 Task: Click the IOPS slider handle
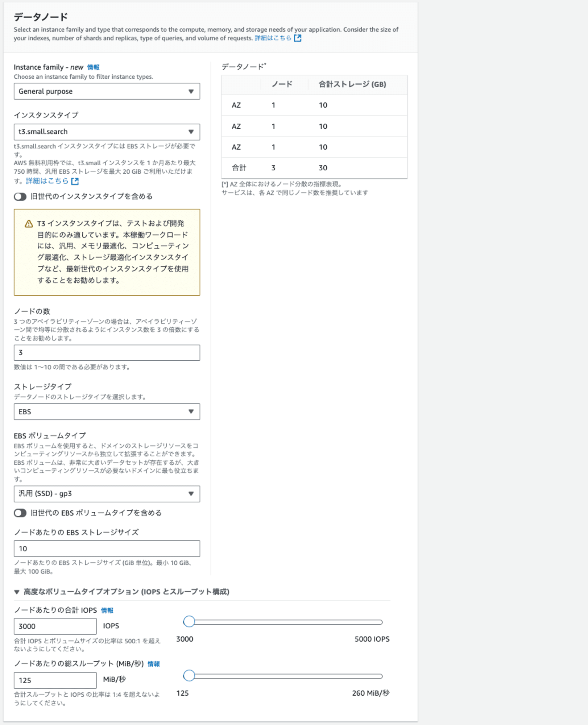(189, 622)
